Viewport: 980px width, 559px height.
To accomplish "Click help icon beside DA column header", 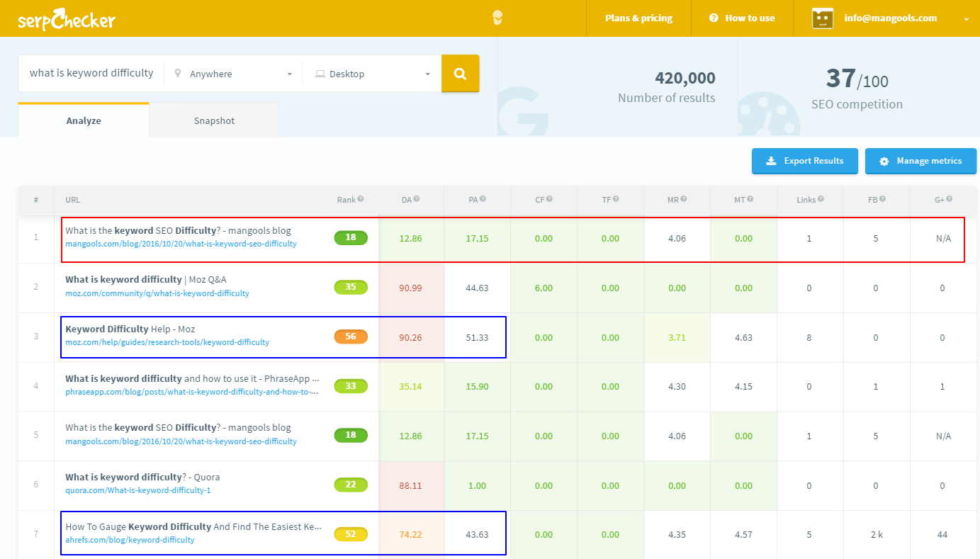I will pos(417,200).
